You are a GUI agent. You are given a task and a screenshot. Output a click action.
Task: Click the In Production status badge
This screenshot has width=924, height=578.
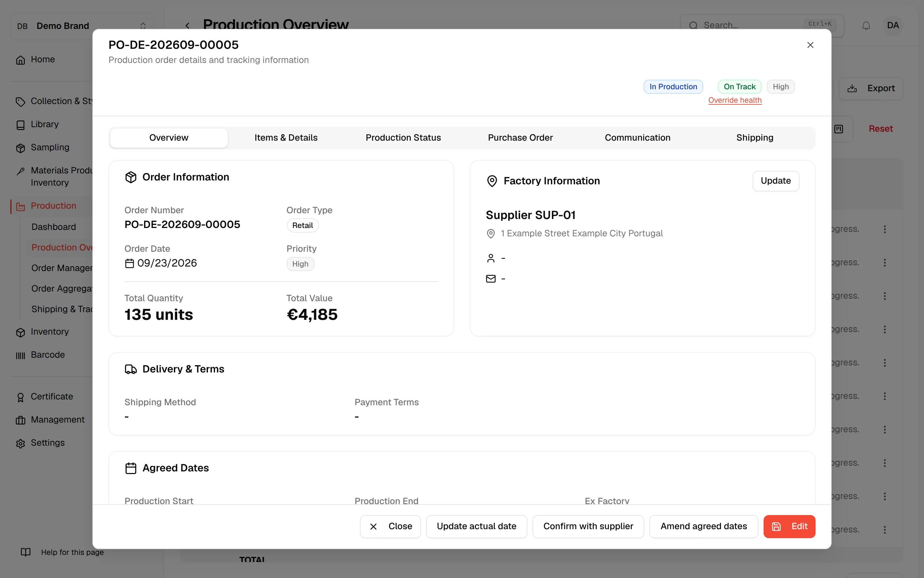pyautogui.click(x=673, y=87)
